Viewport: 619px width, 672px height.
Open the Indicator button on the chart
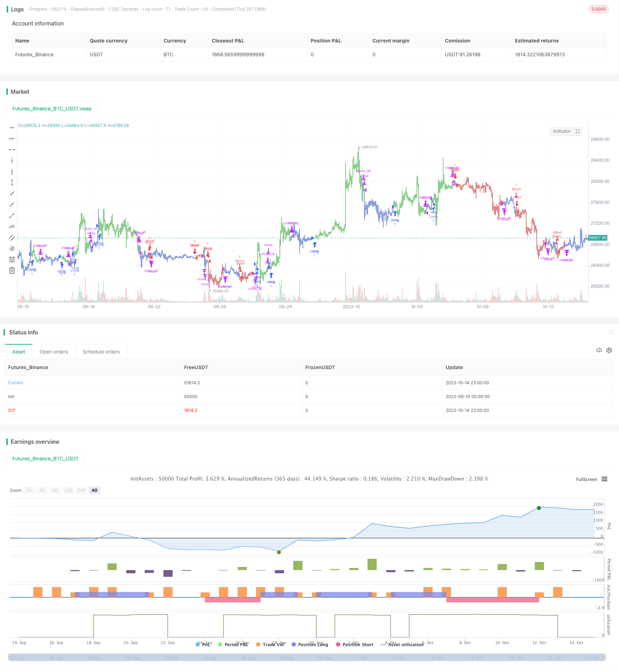click(562, 131)
